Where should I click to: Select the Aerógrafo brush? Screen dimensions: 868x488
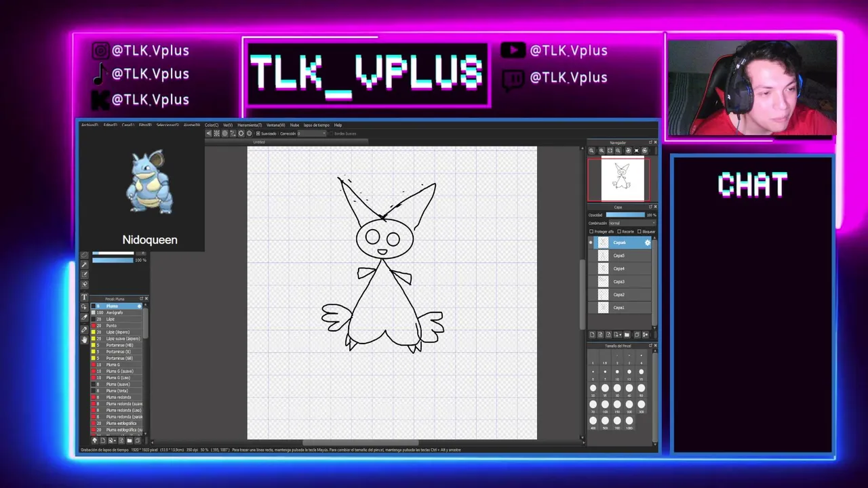point(117,312)
